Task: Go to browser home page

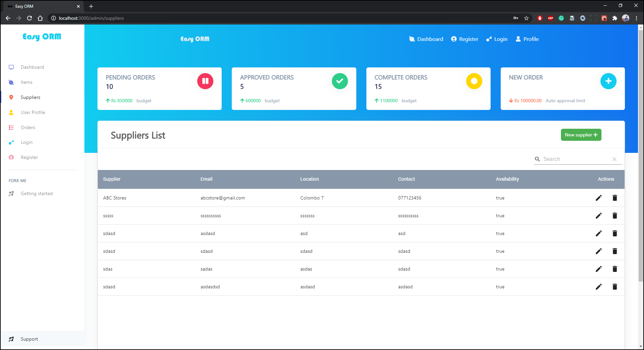Action: 40,18
